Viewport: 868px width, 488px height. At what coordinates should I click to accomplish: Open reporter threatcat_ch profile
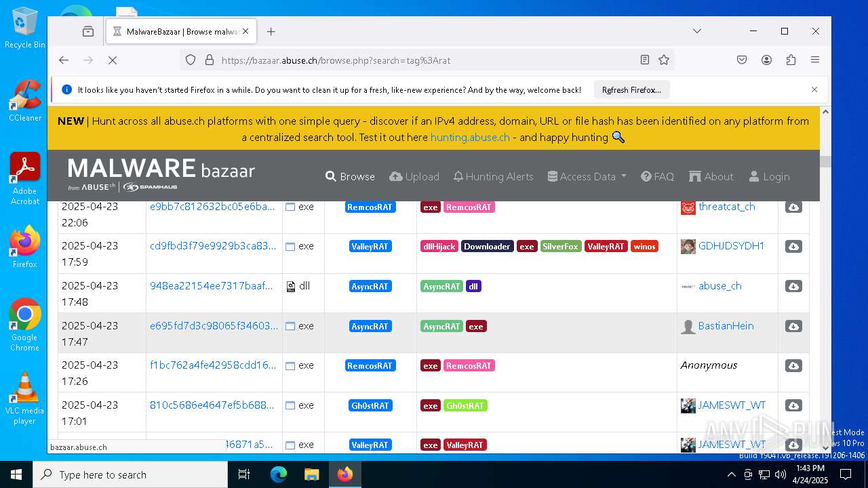(x=726, y=207)
